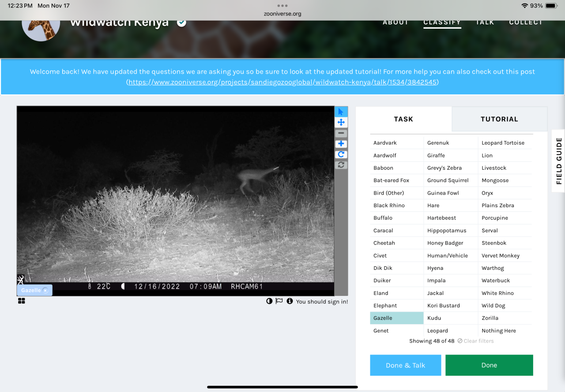
Task: Zoom in with the plus button
Action: 341,144
